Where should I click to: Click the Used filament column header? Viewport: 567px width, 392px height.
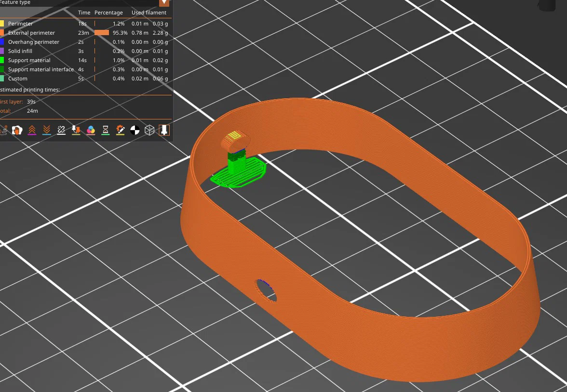coord(149,13)
